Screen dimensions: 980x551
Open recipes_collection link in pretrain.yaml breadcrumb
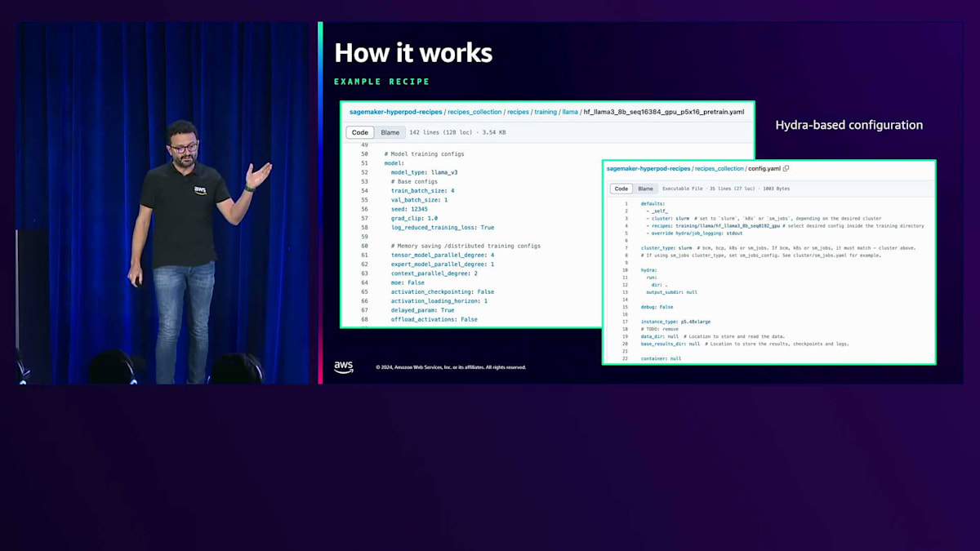tap(474, 112)
